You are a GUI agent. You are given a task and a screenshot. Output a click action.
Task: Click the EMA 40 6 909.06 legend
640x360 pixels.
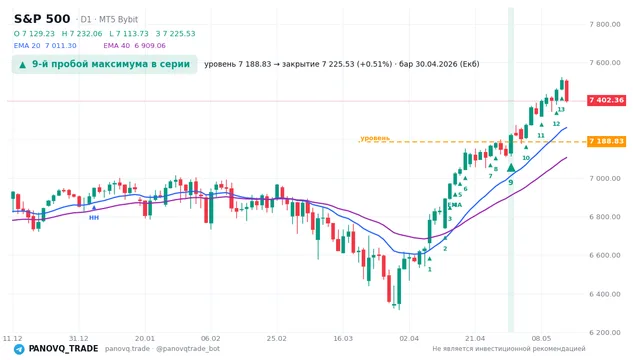coord(134,46)
